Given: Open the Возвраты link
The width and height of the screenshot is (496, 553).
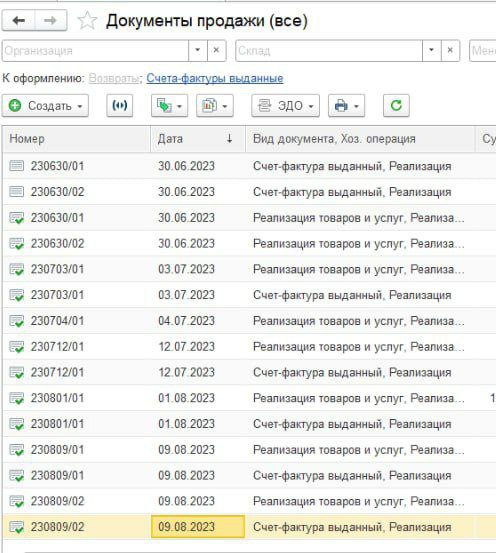Looking at the screenshot, I should coord(114,78).
